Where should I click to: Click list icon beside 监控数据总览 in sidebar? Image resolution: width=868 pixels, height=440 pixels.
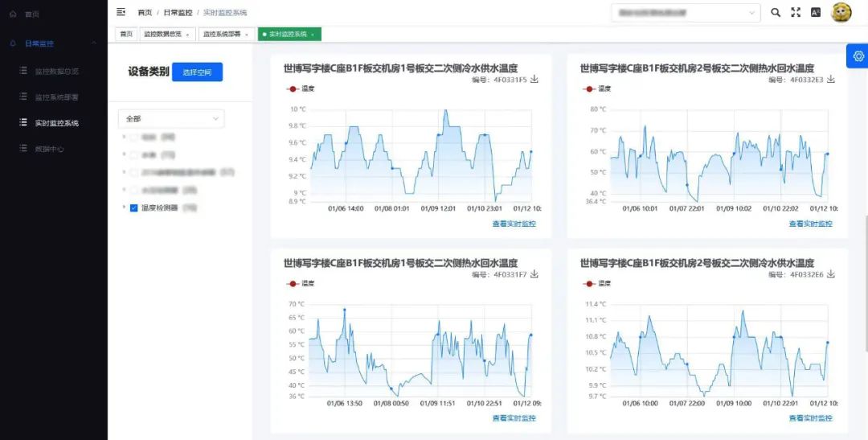pos(23,71)
